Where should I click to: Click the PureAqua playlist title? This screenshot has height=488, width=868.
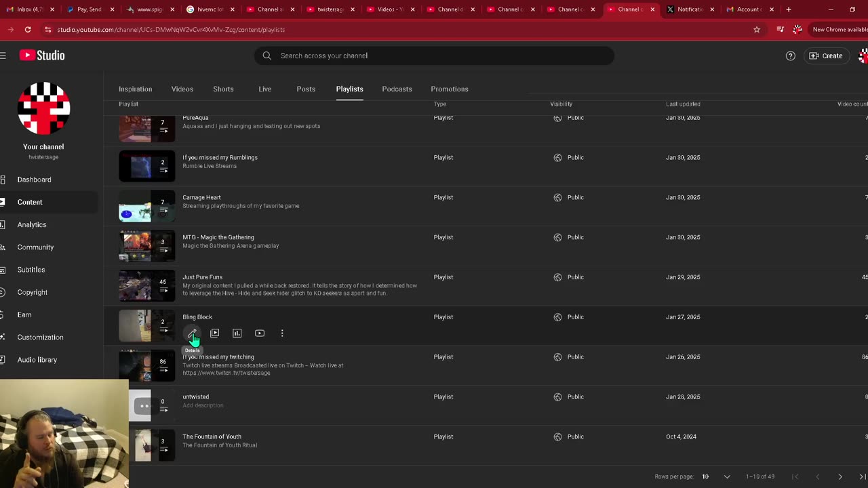coord(195,118)
